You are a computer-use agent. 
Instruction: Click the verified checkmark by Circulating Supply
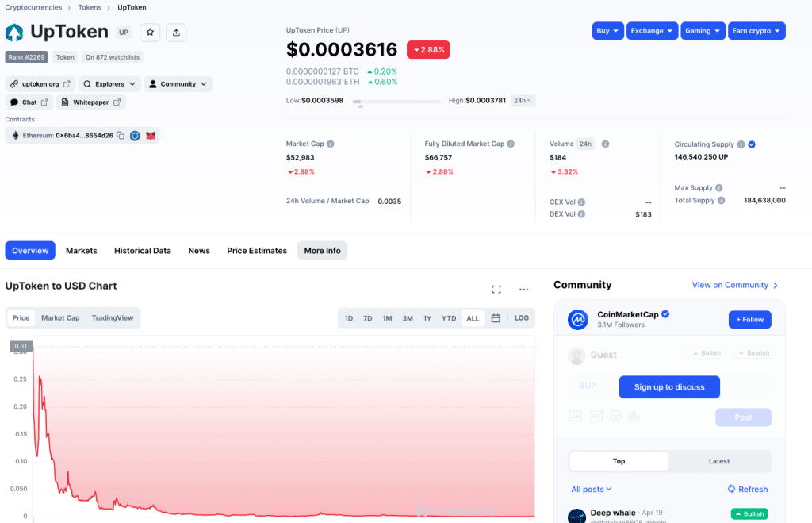[x=752, y=144]
